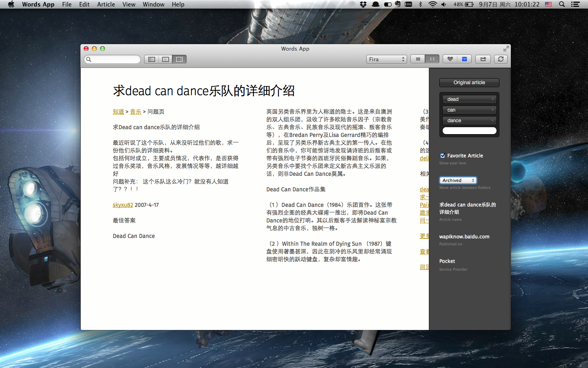Click the Bluetooth status icon
Viewport: 588px width, 368px height.
pyautogui.click(x=420, y=4)
